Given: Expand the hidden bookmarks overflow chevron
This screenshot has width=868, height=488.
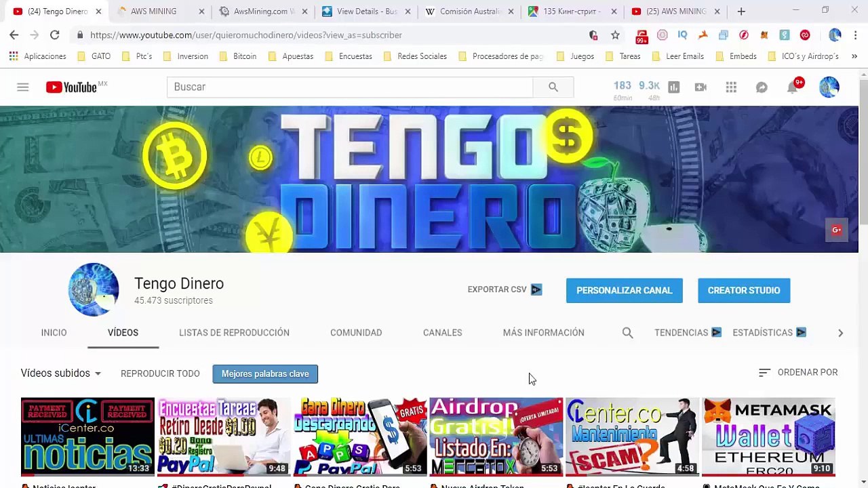Looking at the screenshot, I should [x=854, y=56].
